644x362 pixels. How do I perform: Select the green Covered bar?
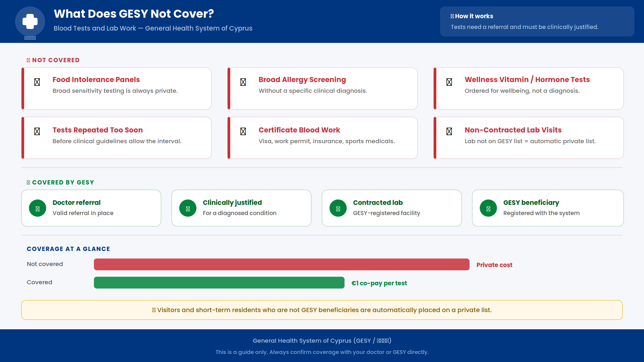(x=219, y=283)
